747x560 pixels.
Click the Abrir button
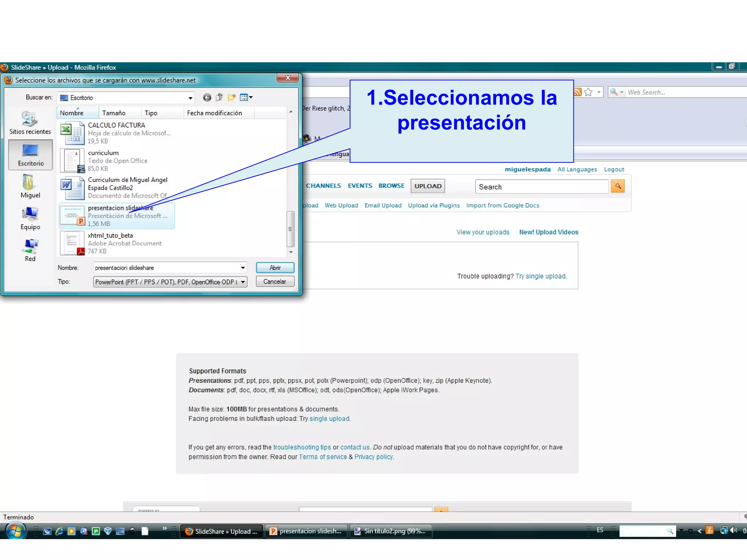click(x=275, y=268)
